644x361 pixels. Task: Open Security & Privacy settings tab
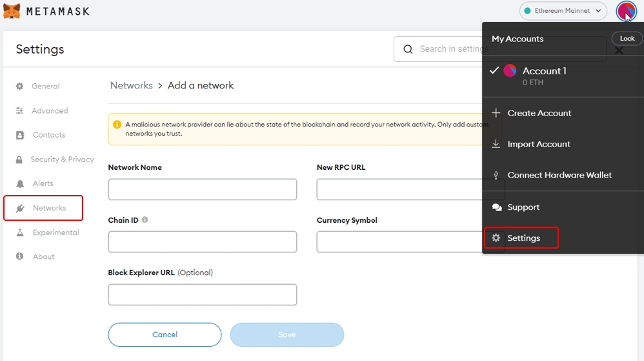(62, 160)
